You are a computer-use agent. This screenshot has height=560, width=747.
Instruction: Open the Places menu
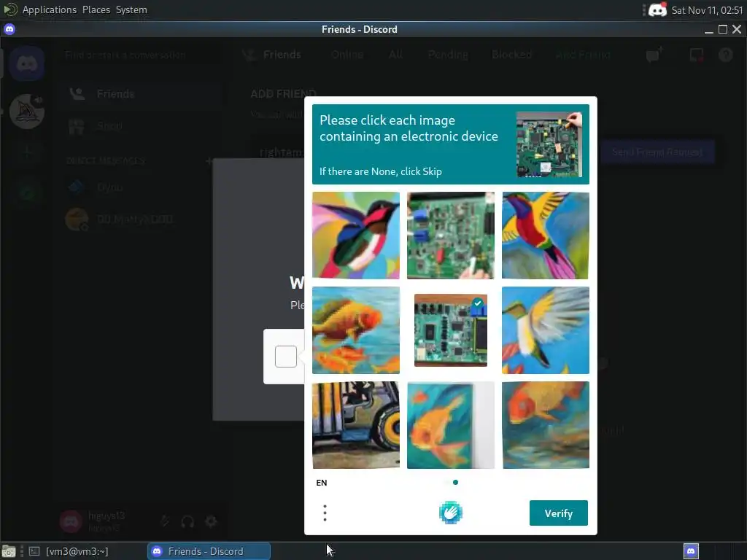pos(96,9)
